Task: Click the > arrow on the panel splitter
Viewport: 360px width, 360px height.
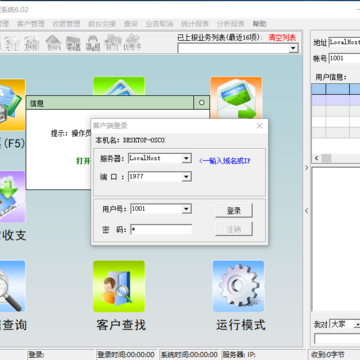Action: 307,168
